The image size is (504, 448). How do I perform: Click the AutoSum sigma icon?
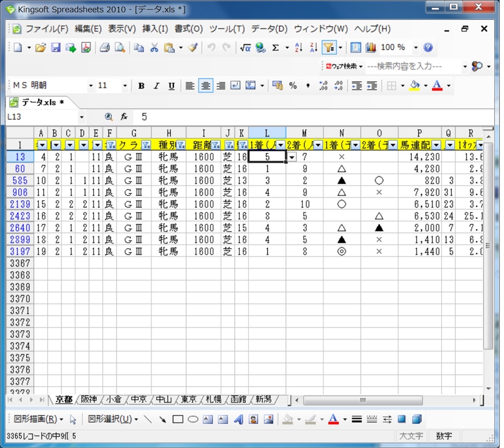276,48
